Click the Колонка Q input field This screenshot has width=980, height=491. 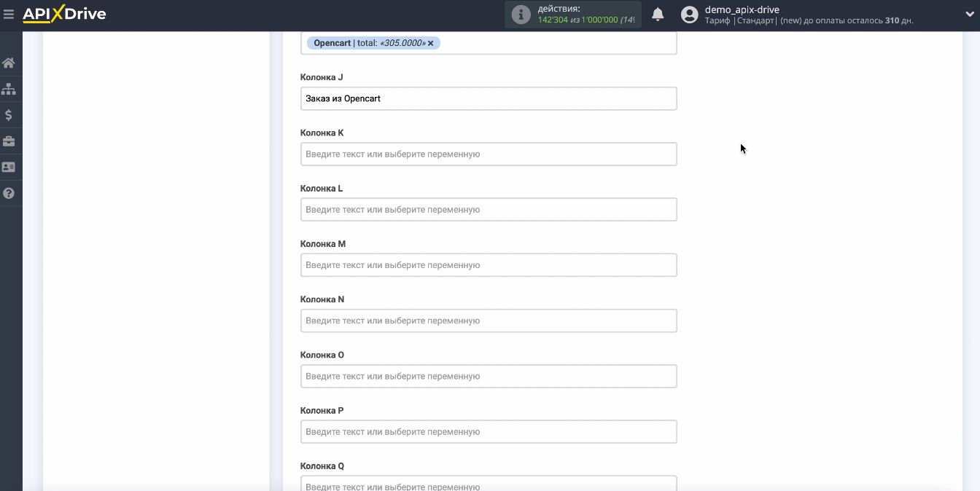pyautogui.click(x=489, y=484)
